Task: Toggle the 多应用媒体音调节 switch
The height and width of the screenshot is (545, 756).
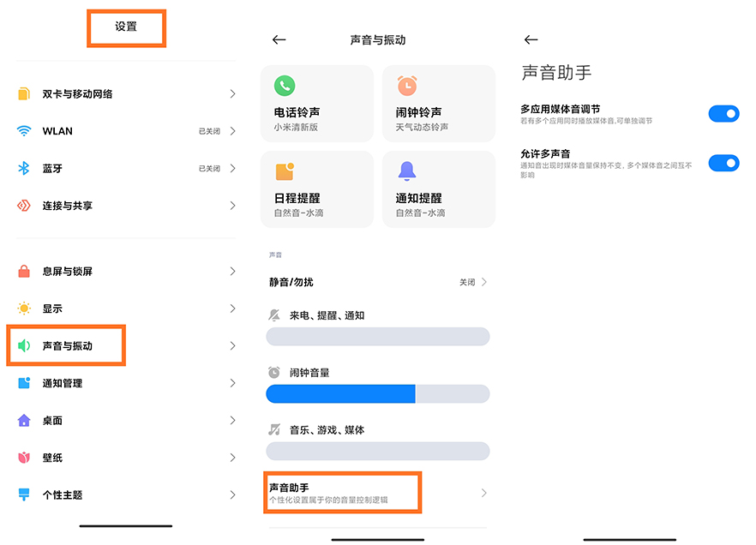Action: click(723, 114)
